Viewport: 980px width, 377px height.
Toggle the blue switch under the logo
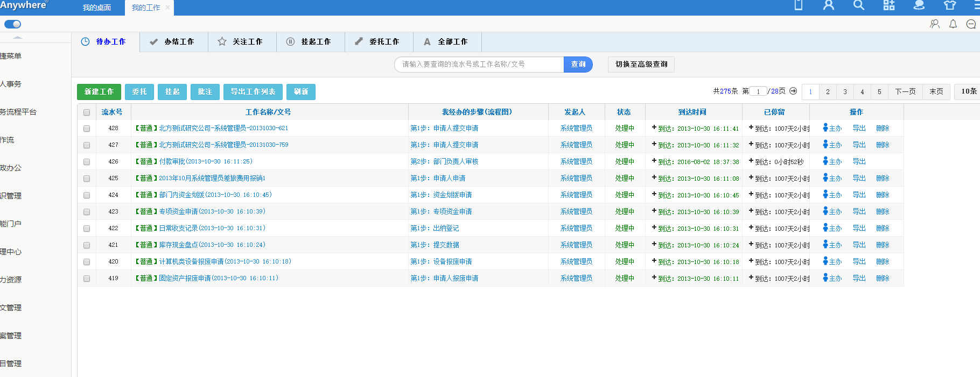(x=12, y=24)
